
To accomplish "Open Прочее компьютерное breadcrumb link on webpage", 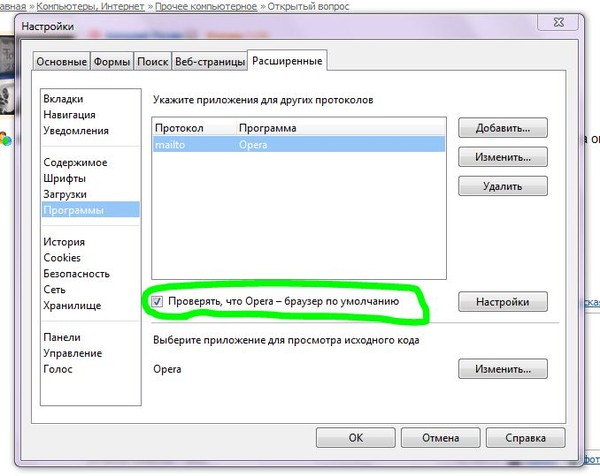I will (x=206, y=6).
